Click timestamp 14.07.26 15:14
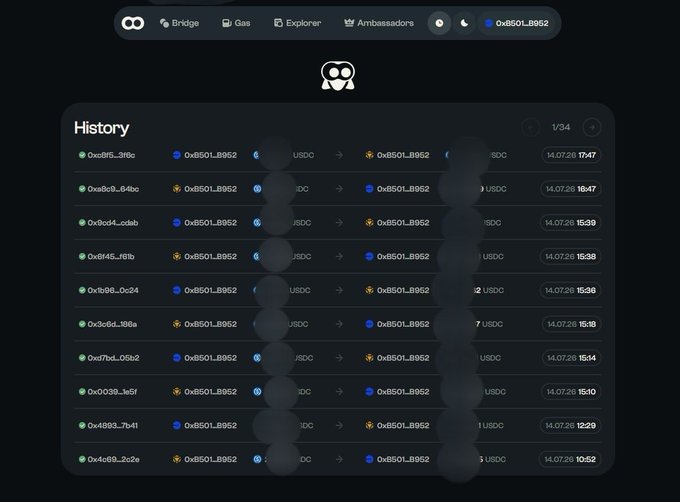 [572, 358]
